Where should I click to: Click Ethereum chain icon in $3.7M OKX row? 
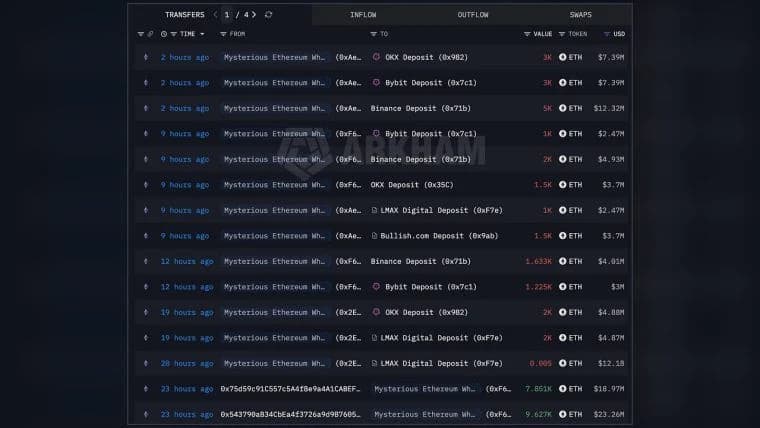[x=146, y=185]
